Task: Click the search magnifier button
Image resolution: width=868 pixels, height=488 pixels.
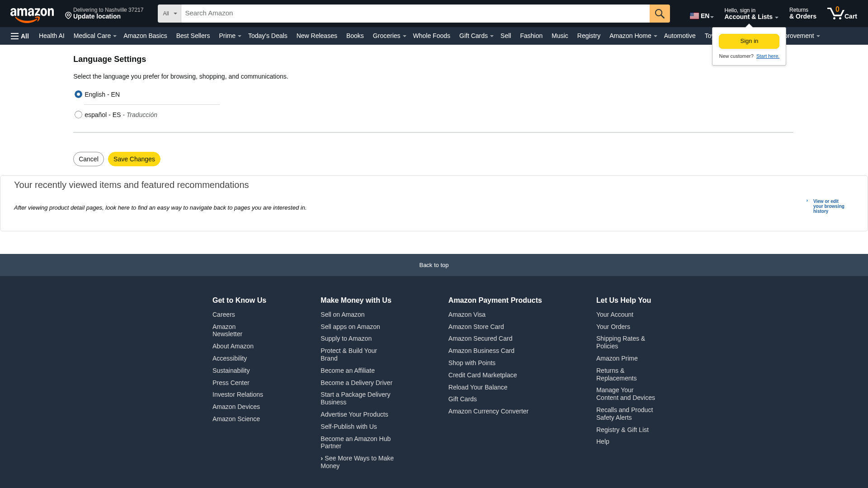Action: click(x=660, y=14)
